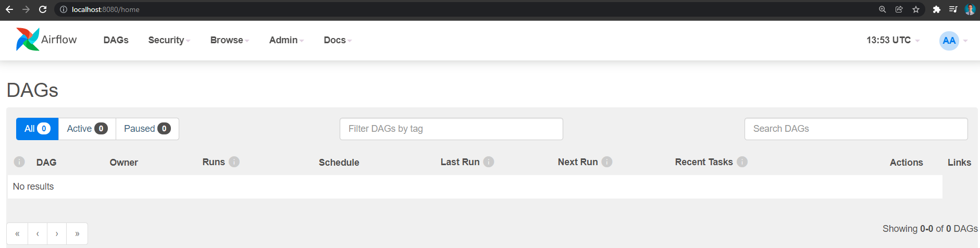
Task: Show all DAGs filter
Action: pos(37,129)
